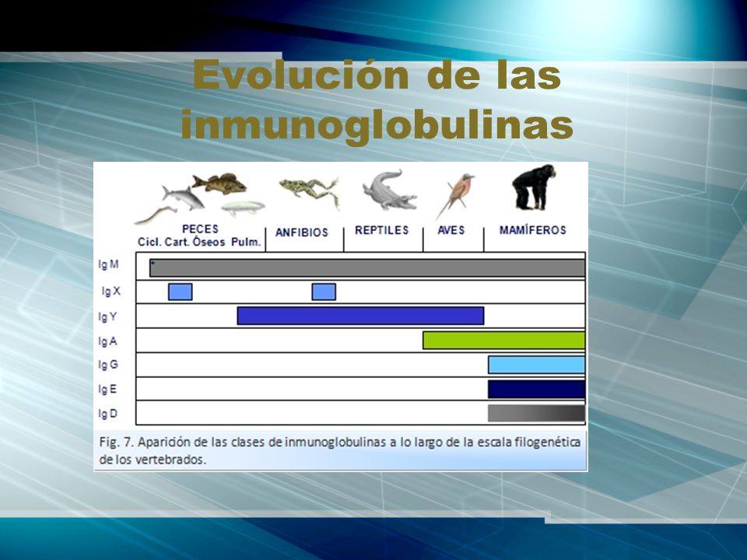Click the Ig A row label

click(x=107, y=341)
